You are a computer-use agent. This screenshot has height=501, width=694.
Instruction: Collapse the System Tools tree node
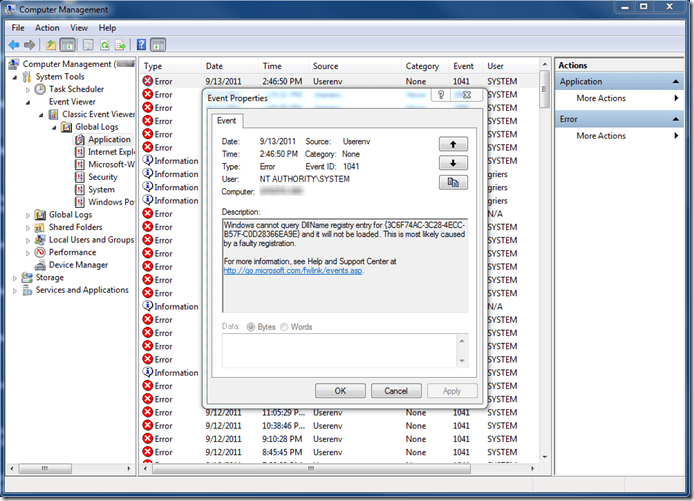tap(14, 77)
